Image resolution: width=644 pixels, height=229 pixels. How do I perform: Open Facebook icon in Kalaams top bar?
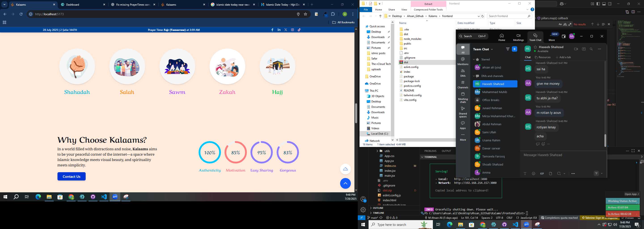tap(272, 30)
